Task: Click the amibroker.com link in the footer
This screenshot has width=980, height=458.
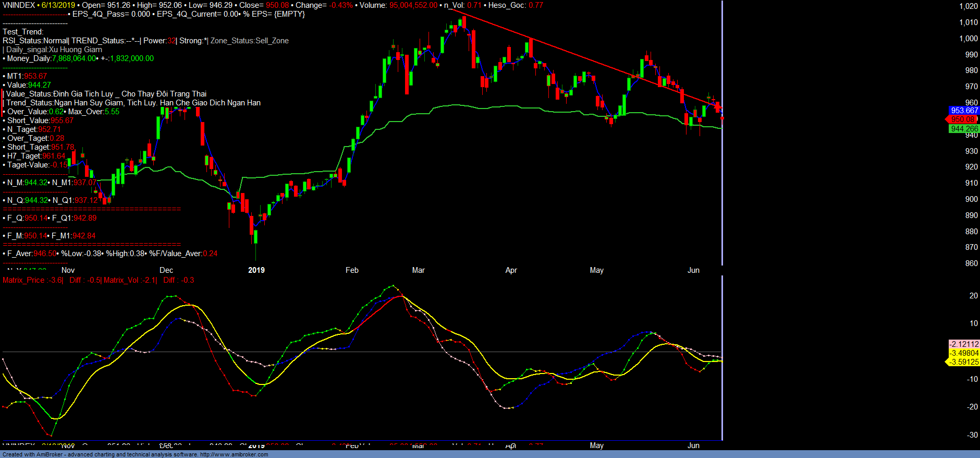Action: [234, 454]
